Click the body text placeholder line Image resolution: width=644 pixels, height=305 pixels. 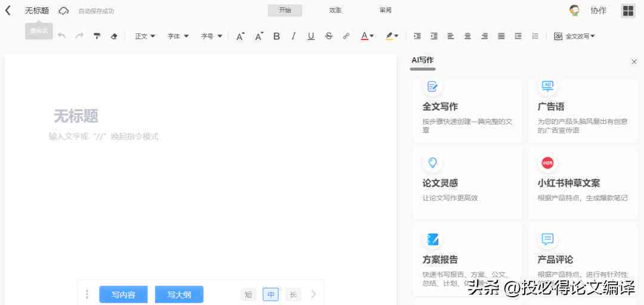coord(104,136)
